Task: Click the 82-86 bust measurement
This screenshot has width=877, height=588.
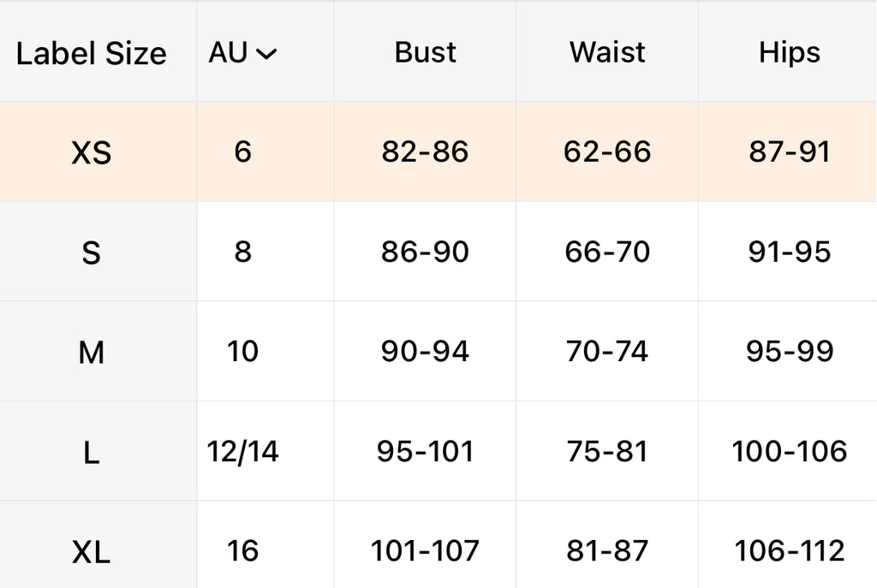Action: 426,152
